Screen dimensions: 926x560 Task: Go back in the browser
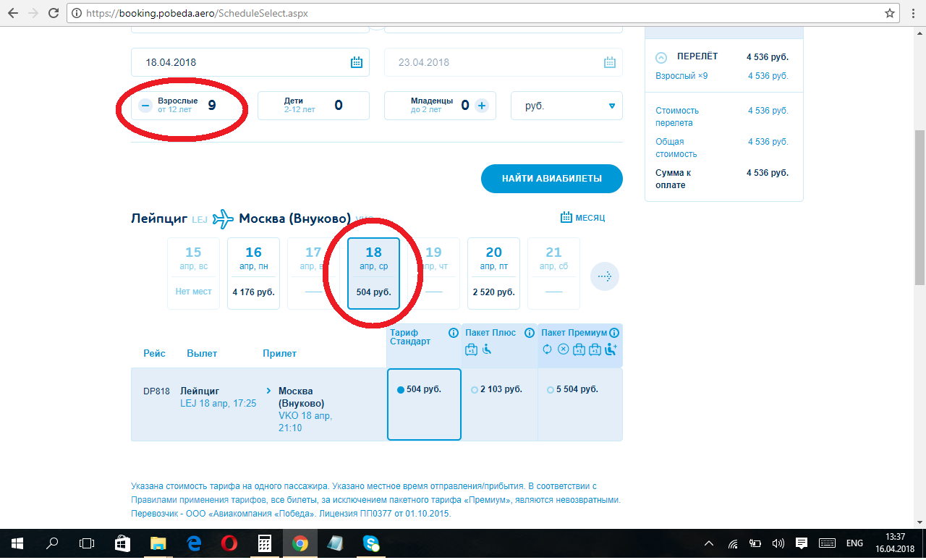pos(13,13)
